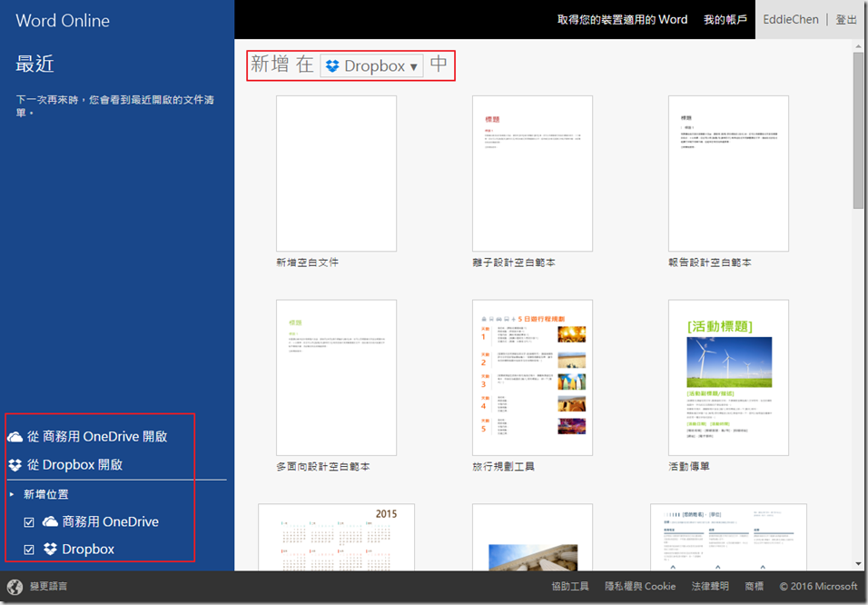Click the EddieChen account name
Image resolution: width=868 pixels, height=605 pixels.
pos(790,19)
